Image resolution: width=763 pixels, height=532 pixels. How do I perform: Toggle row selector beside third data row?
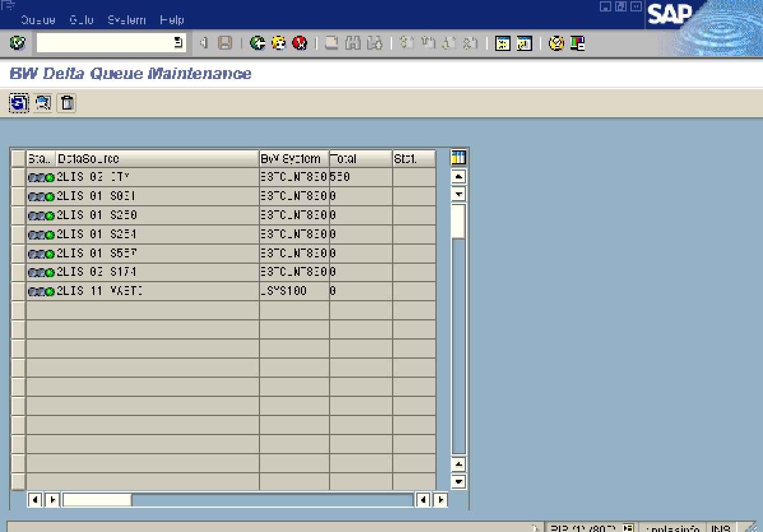(x=18, y=215)
